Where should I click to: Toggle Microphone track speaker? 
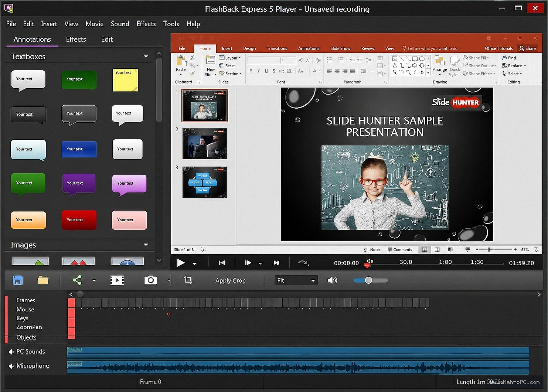coord(11,366)
